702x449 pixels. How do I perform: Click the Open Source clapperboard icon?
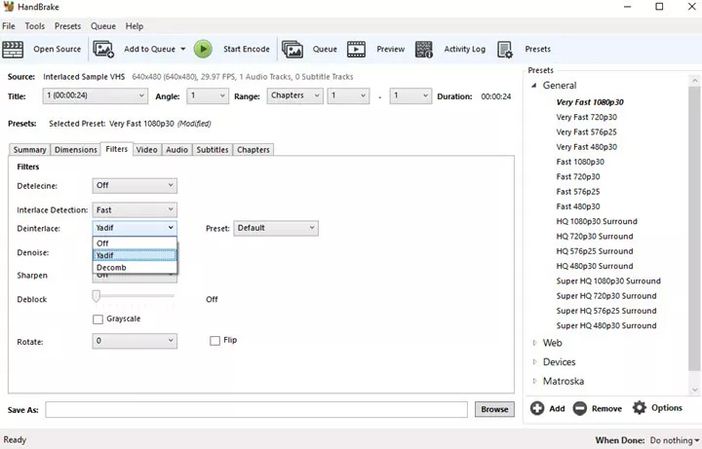click(x=13, y=49)
